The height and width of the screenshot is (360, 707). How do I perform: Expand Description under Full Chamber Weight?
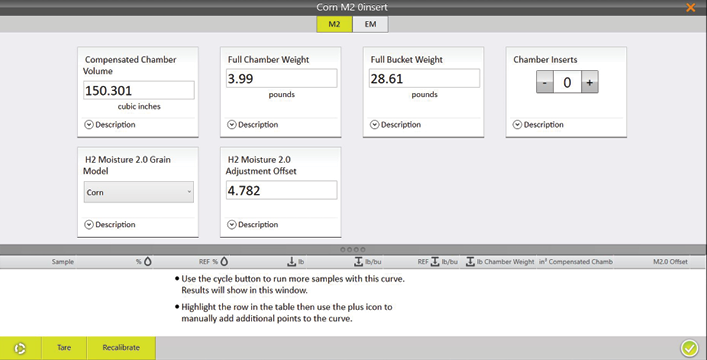(x=253, y=125)
